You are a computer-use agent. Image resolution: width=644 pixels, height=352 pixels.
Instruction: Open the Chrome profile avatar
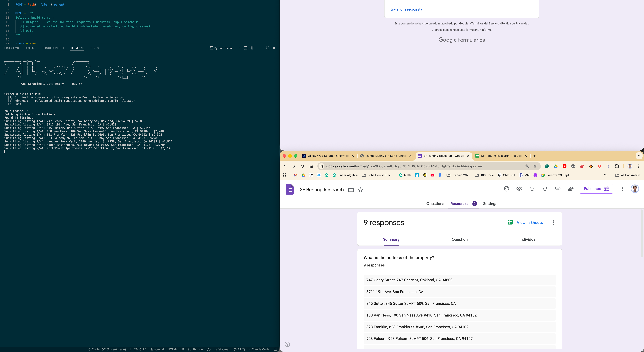click(630, 166)
